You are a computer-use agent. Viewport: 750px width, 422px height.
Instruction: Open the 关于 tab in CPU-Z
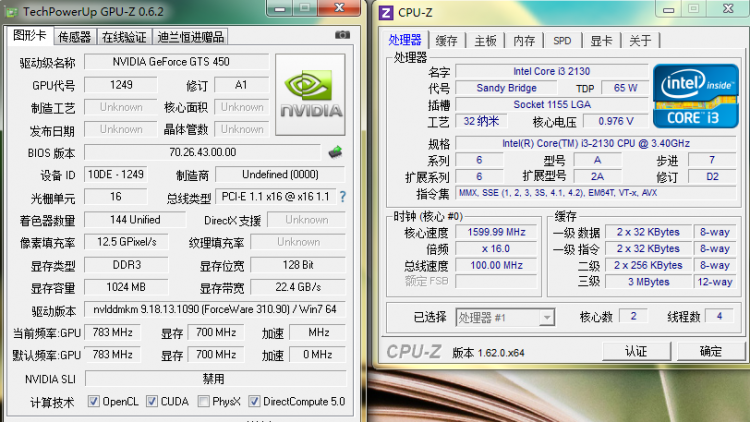point(640,41)
